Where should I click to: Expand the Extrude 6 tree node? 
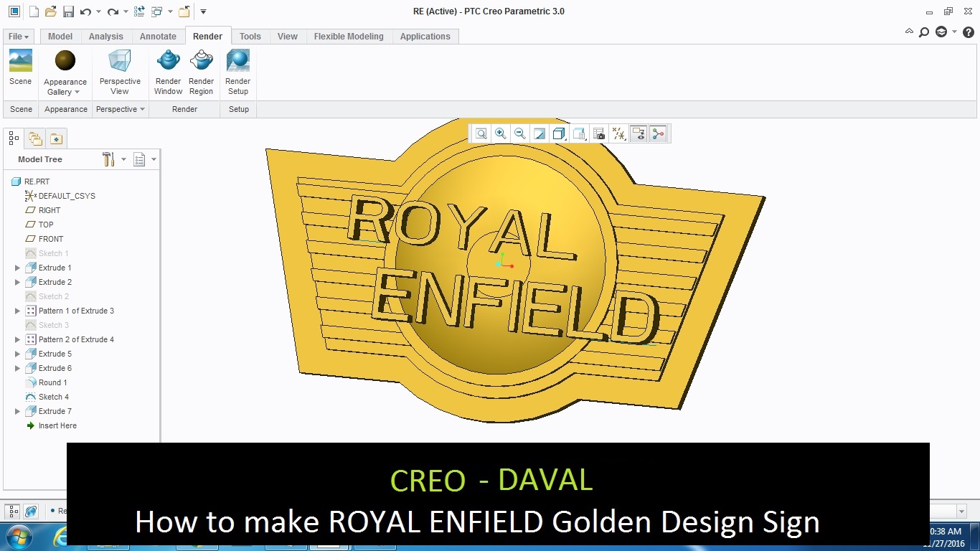pyautogui.click(x=18, y=368)
